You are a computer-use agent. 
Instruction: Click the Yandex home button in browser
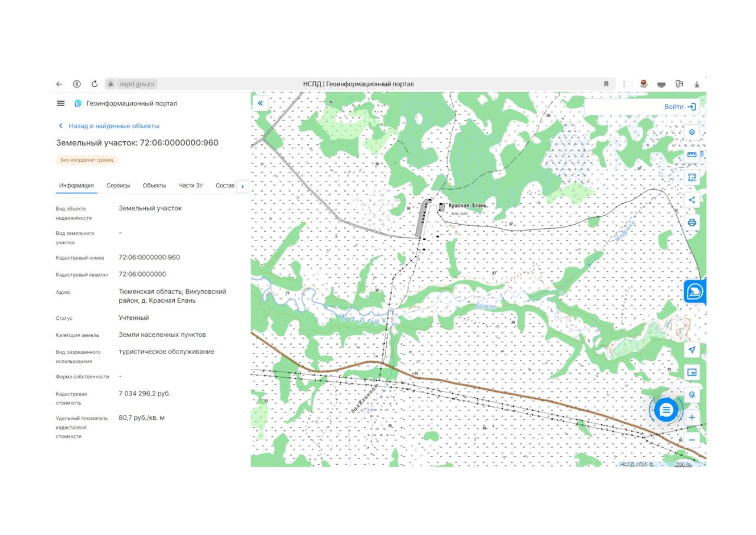click(x=77, y=84)
